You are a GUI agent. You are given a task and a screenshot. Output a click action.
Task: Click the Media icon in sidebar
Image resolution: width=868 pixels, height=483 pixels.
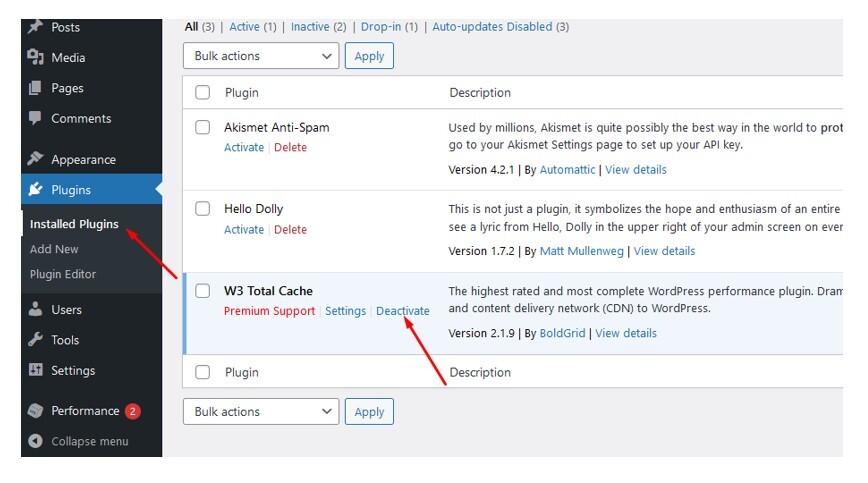pyautogui.click(x=35, y=57)
